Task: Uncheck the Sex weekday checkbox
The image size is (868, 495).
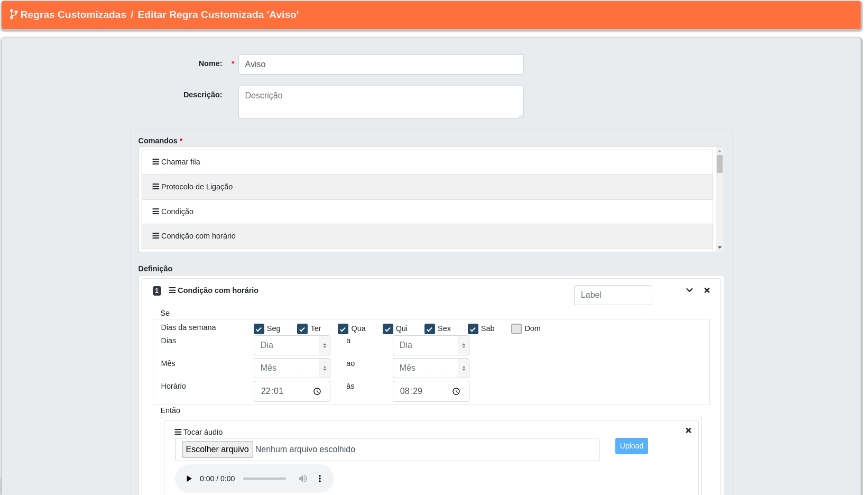Action: pos(430,329)
